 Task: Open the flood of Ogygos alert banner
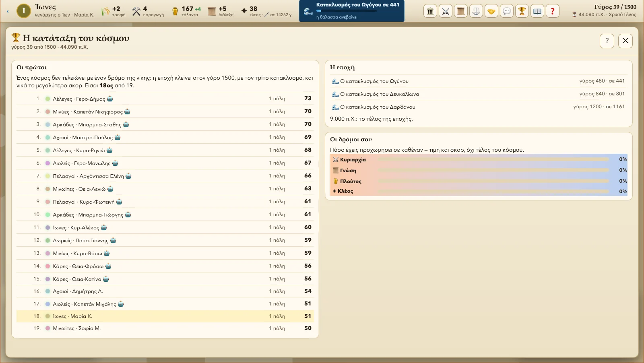pyautogui.click(x=352, y=11)
